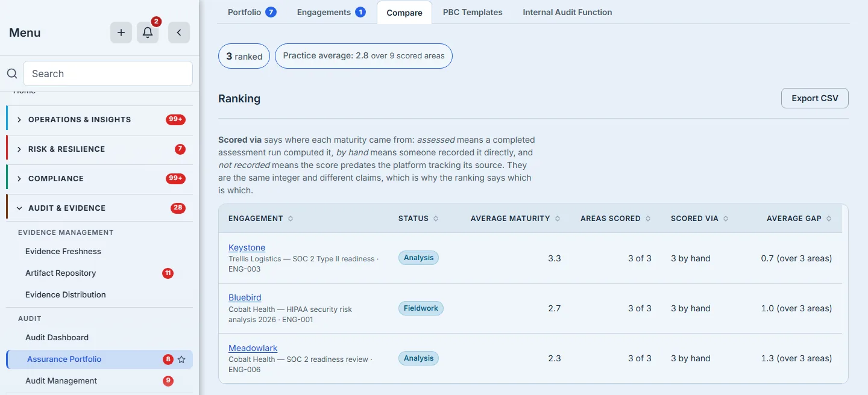This screenshot has width=868, height=395.
Task: Click Meadowlark's average maturity 2.3
Action: click(x=555, y=358)
